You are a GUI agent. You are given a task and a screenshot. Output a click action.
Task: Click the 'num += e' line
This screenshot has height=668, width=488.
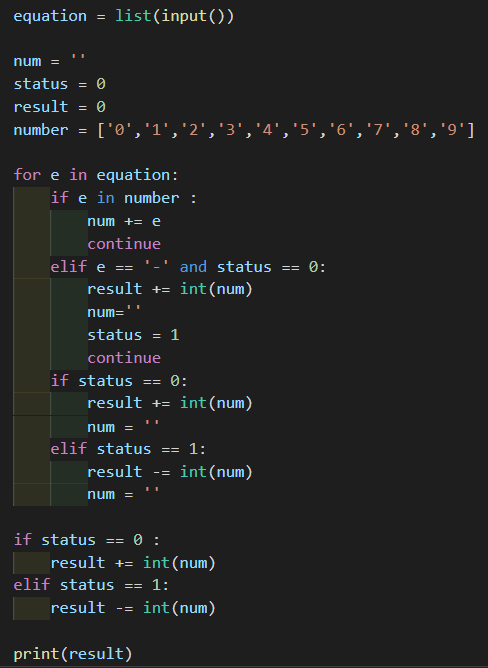(124, 221)
